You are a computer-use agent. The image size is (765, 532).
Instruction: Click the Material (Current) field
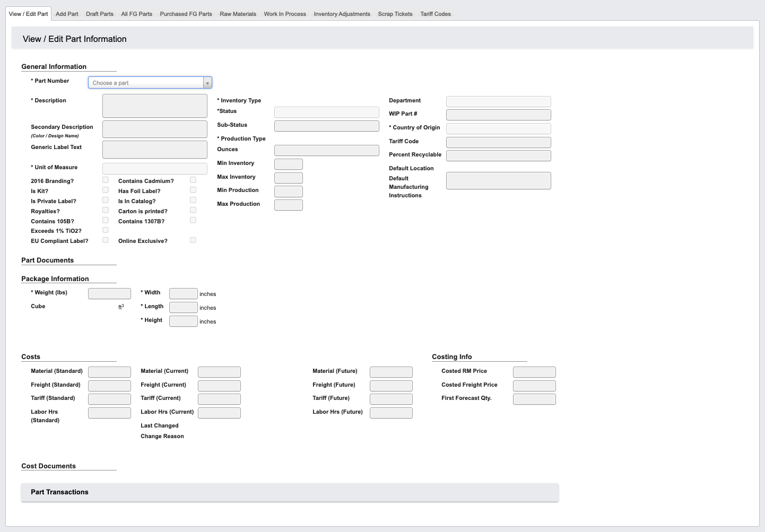[x=219, y=372]
